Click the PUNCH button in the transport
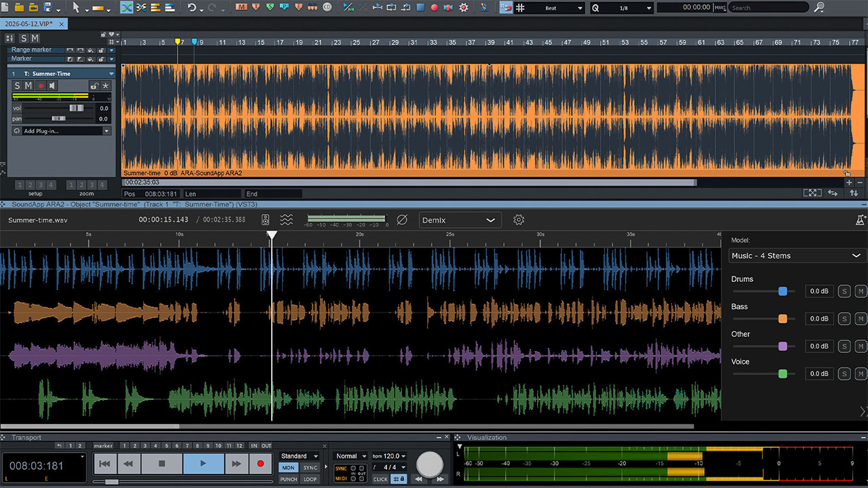Image resolution: width=868 pixels, height=488 pixels. (288, 479)
